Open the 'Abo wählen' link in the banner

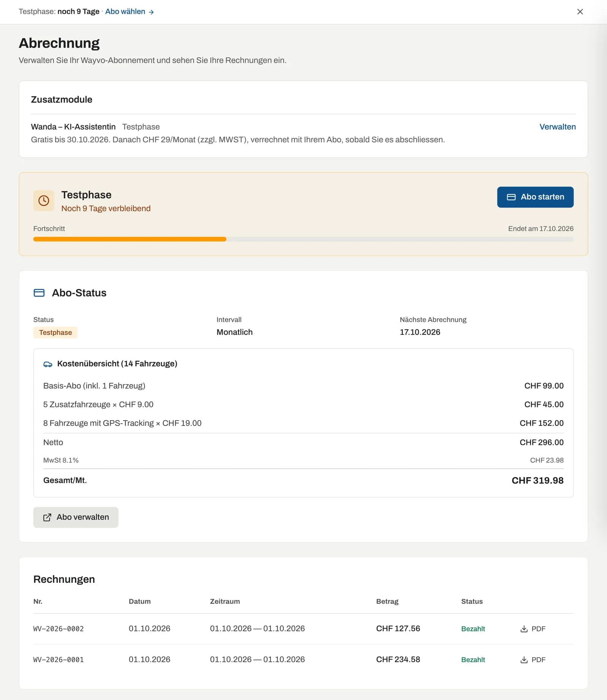pos(129,12)
